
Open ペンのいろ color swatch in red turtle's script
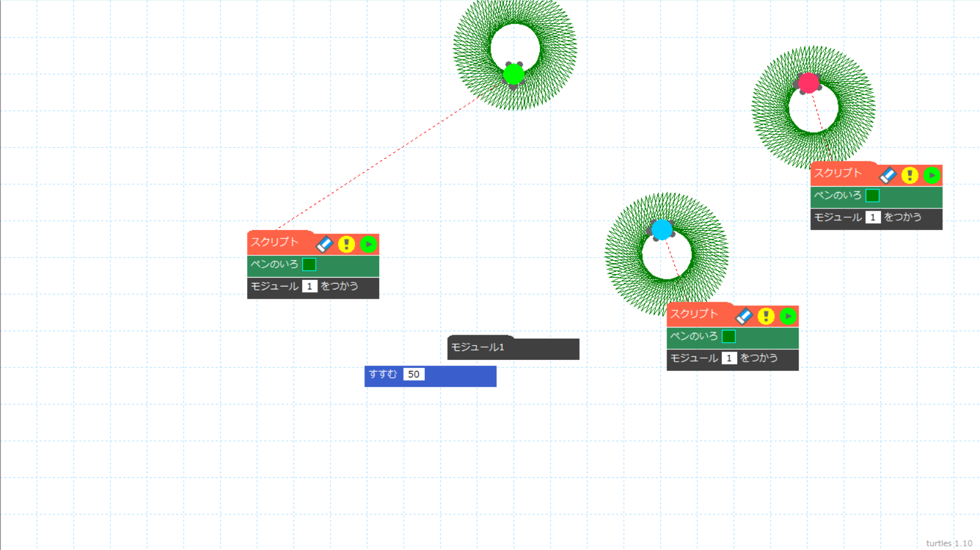(x=873, y=195)
